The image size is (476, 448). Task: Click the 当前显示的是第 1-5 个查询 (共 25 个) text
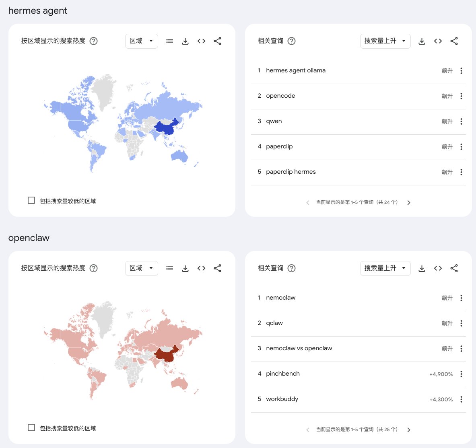[356, 430]
